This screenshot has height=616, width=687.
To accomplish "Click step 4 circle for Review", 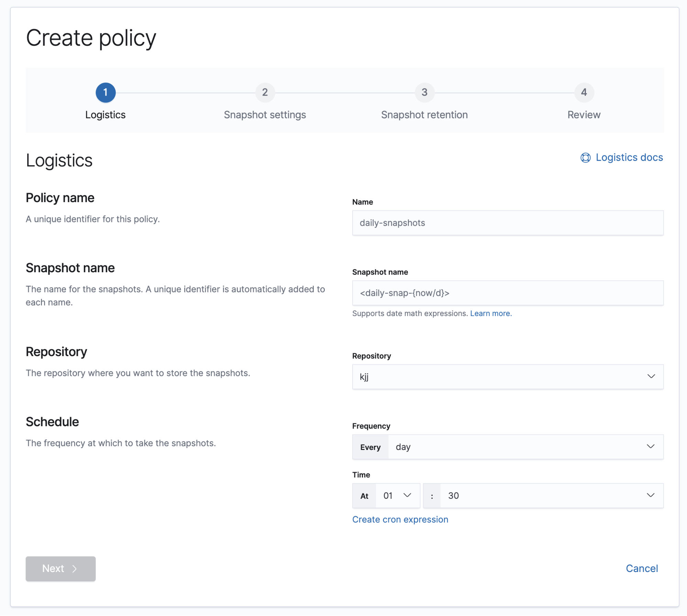I will pyautogui.click(x=584, y=92).
